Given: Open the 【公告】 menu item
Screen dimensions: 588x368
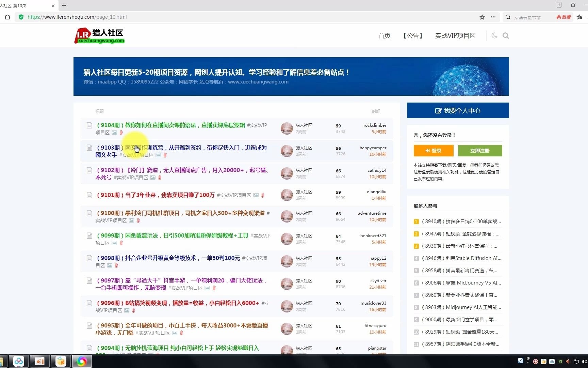Looking at the screenshot, I should tap(413, 35).
